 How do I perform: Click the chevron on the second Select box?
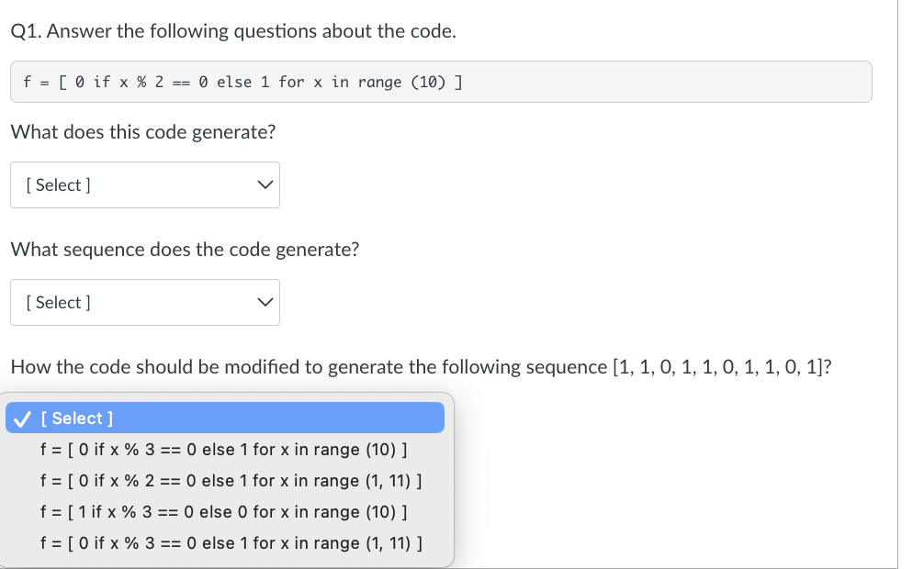[265, 302]
